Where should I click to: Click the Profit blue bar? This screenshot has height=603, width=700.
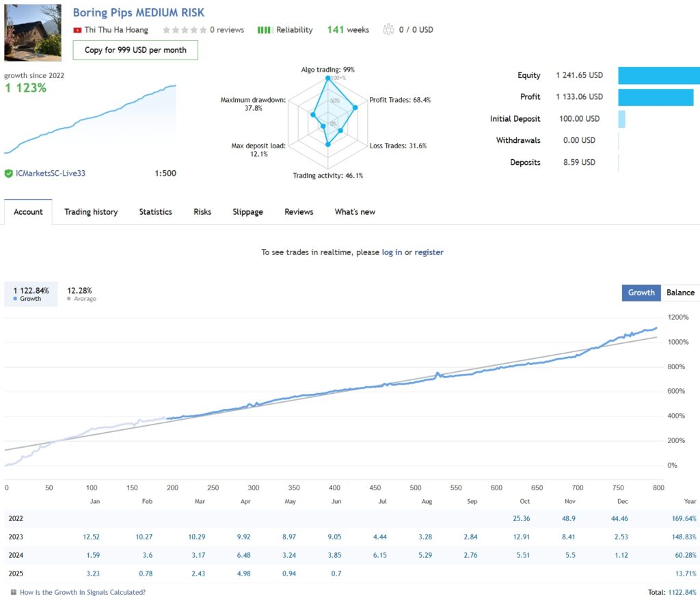tap(656, 97)
